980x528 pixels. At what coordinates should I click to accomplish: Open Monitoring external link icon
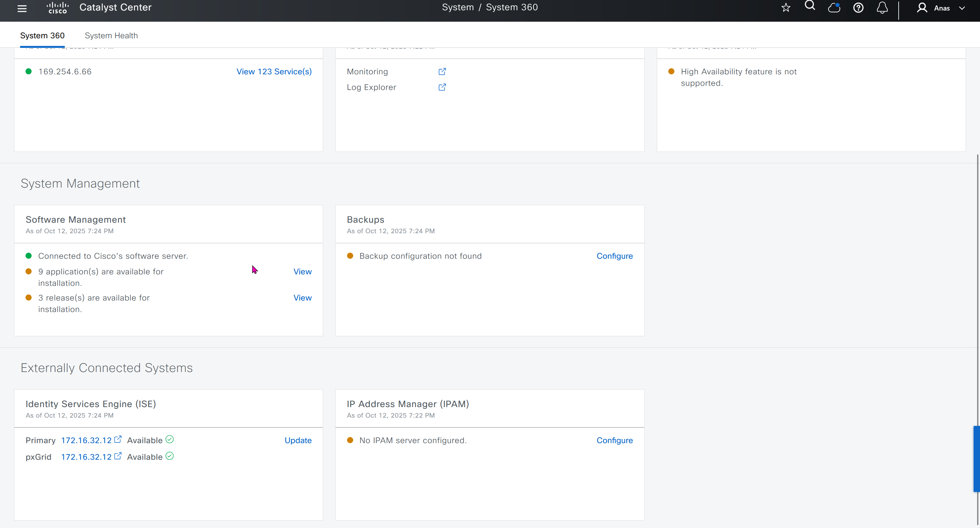(x=442, y=71)
